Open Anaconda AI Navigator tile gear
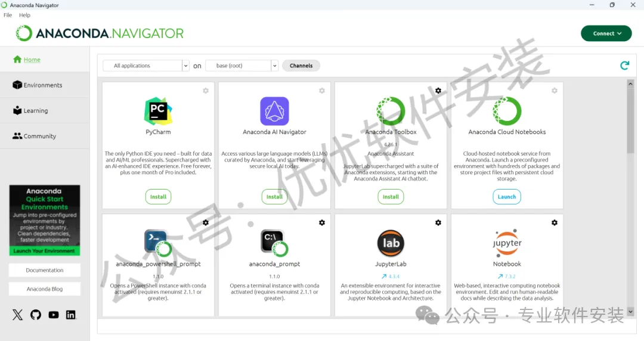 pos(322,91)
